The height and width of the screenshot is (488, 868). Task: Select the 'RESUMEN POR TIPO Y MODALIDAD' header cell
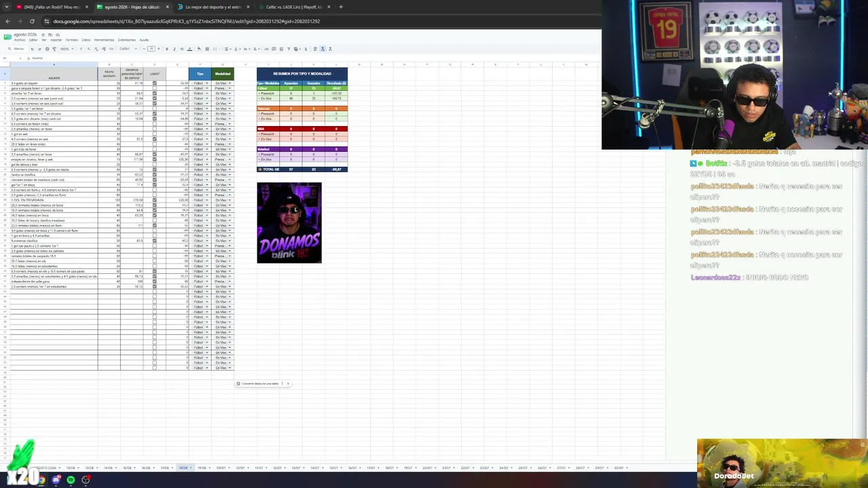pos(302,73)
